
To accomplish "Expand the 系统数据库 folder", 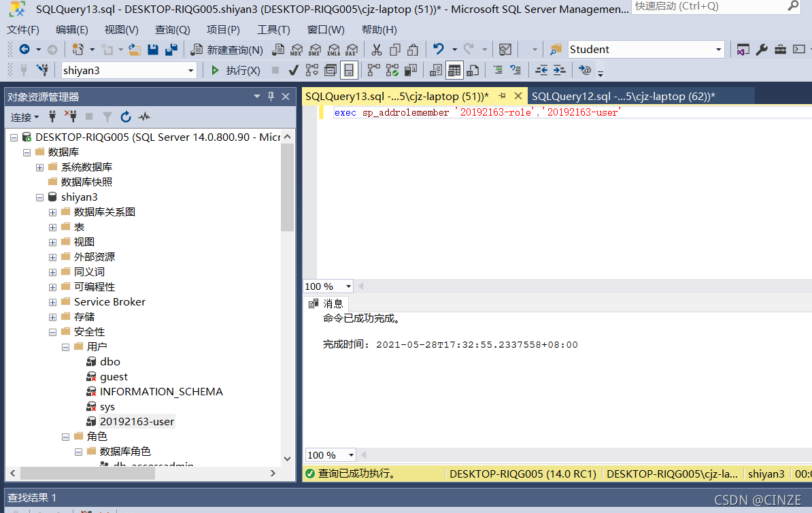I will pyautogui.click(x=39, y=167).
